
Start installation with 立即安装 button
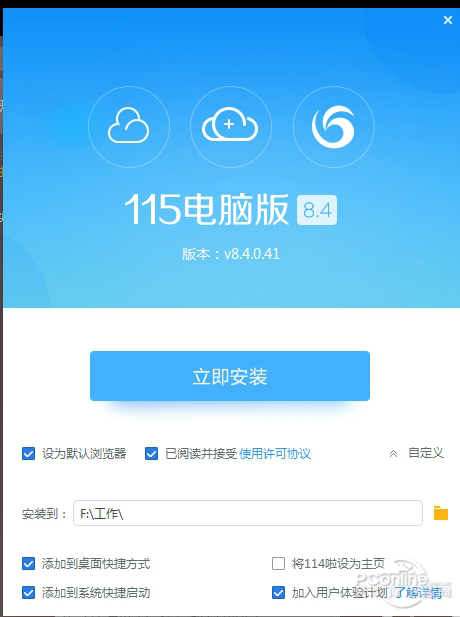230,376
